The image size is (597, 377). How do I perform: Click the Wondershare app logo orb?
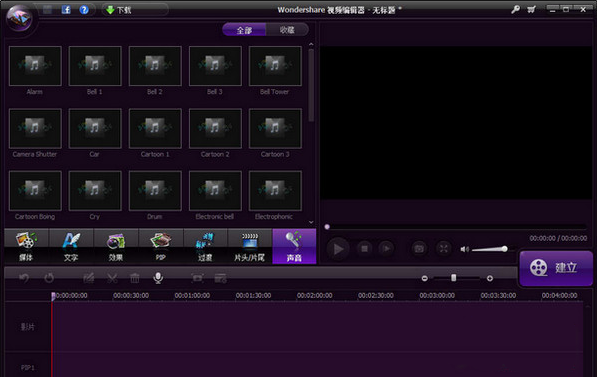pos(20,18)
